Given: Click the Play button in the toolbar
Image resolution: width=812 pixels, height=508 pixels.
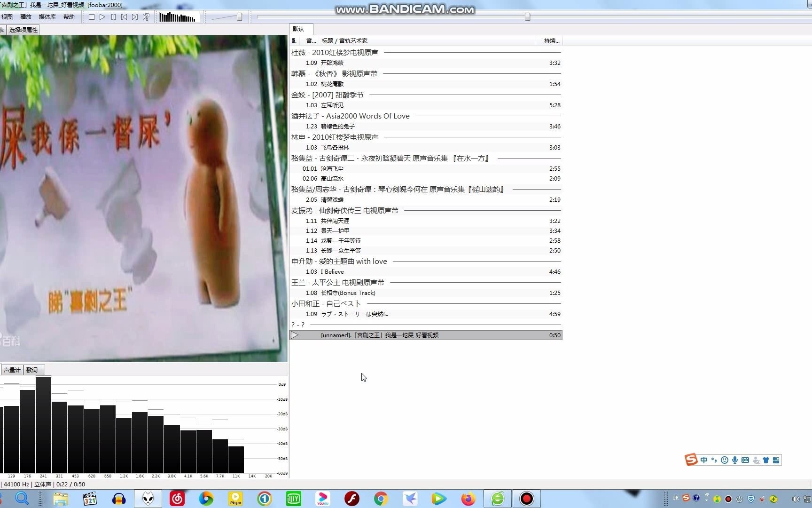Looking at the screenshot, I should 102,17.
